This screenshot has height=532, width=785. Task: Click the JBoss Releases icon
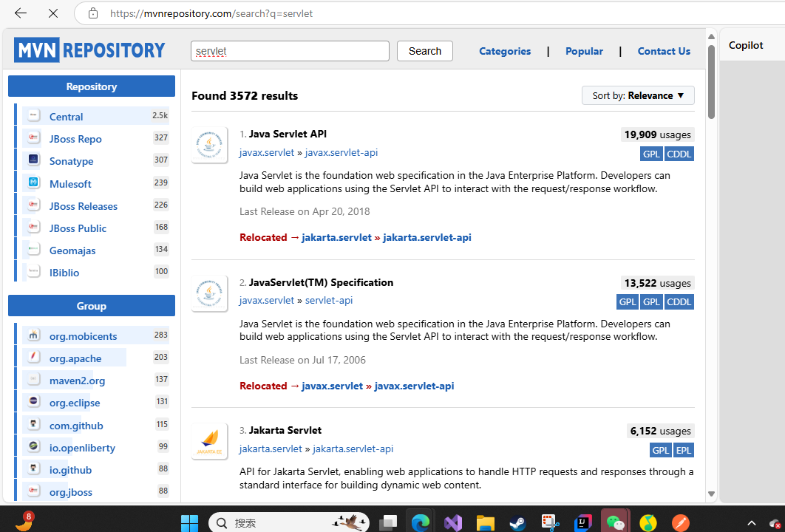[x=33, y=205]
